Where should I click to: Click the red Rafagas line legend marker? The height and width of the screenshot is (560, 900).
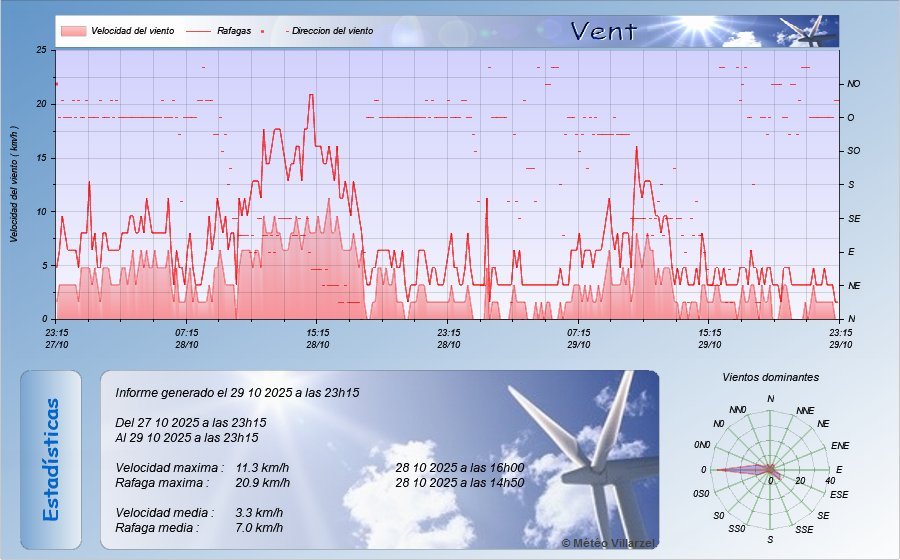click(x=198, y=31)
